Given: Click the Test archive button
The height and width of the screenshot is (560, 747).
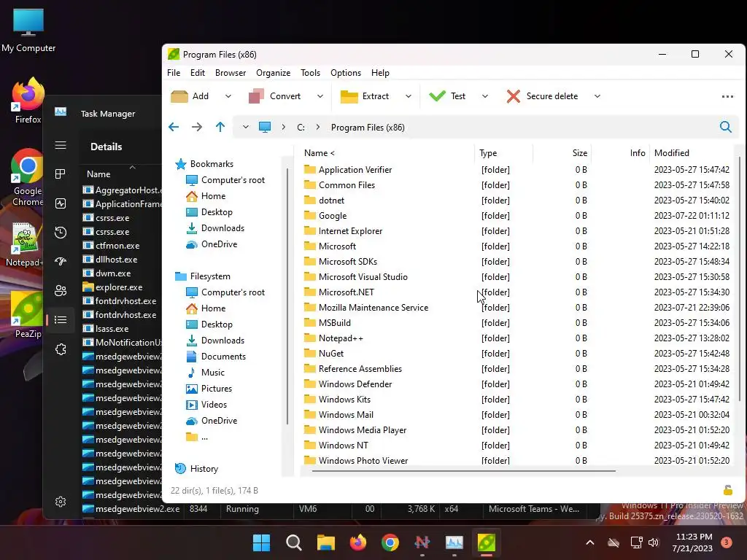Looking at the screenshot, I should [x=447, y=96].
